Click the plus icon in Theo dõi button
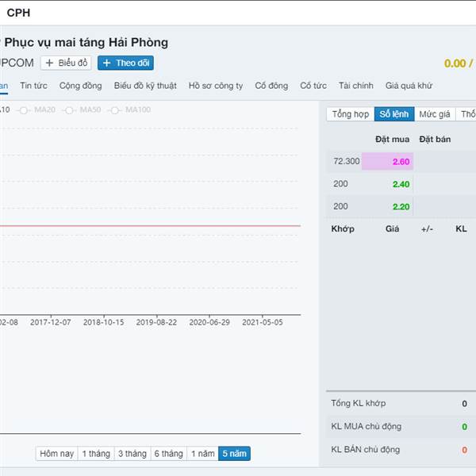The height and width of the screenshot is (476, 476). (106, 63)
